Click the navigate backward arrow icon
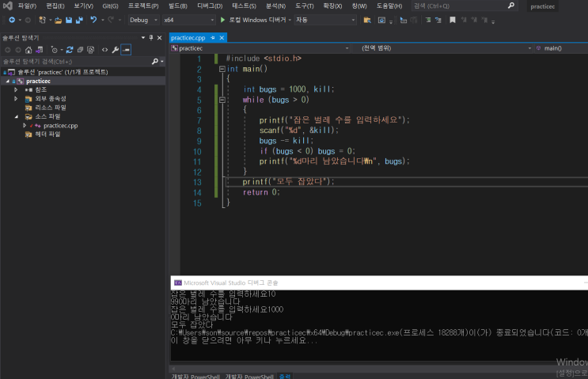 (x=12, y=20)
